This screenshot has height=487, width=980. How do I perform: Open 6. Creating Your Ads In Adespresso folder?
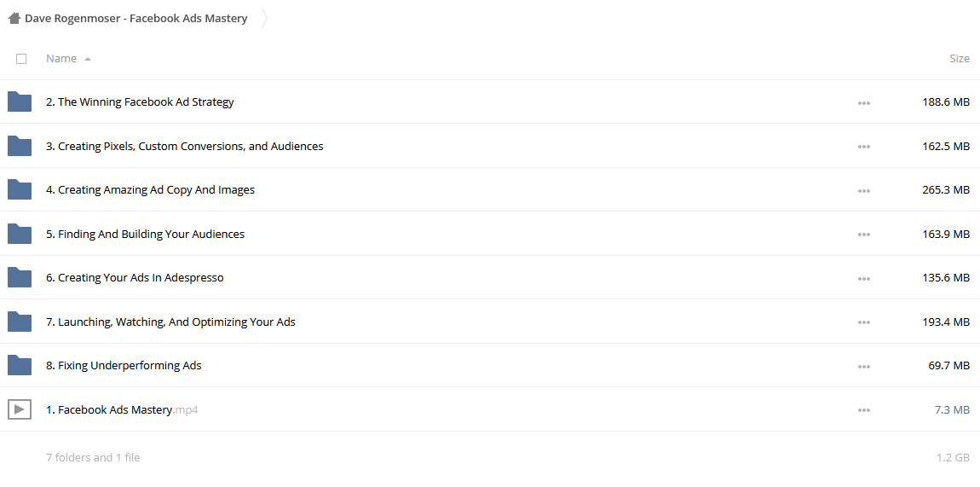(x=135, y=277)
